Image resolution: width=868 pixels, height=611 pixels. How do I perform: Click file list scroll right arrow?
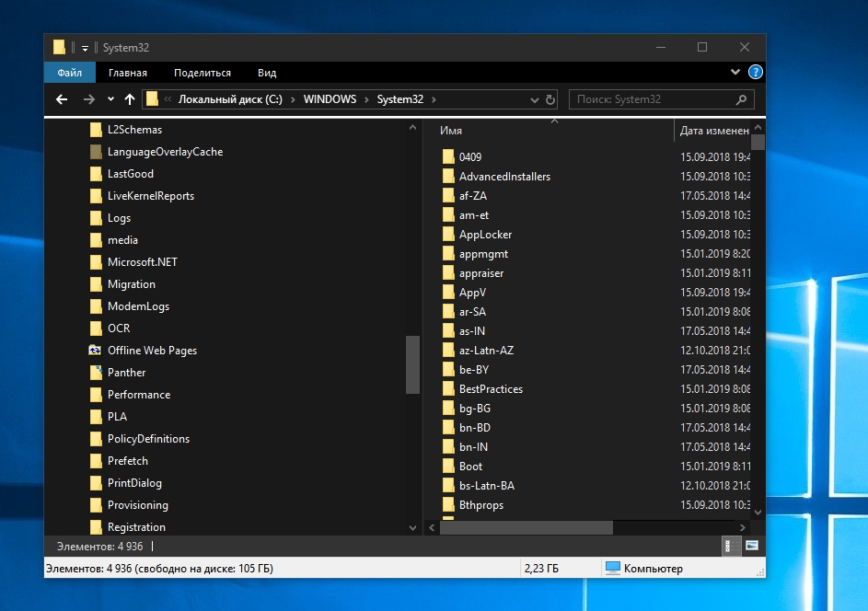[x=743, y=528]
